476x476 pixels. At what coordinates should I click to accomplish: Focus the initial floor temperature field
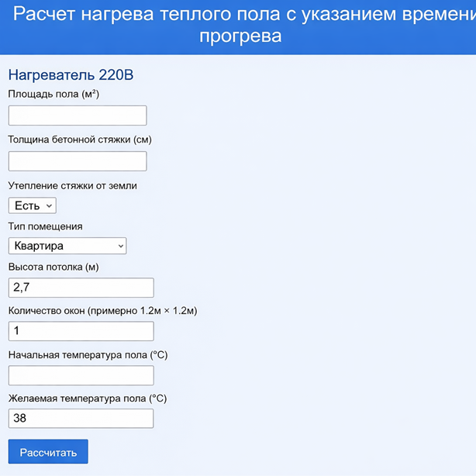(x=81, y=375)
